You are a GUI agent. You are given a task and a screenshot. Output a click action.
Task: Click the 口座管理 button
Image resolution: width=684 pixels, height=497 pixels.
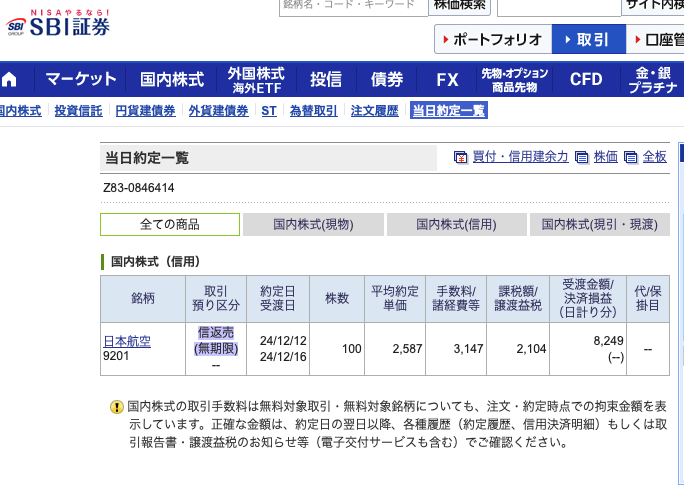click(x=655, y=39)
